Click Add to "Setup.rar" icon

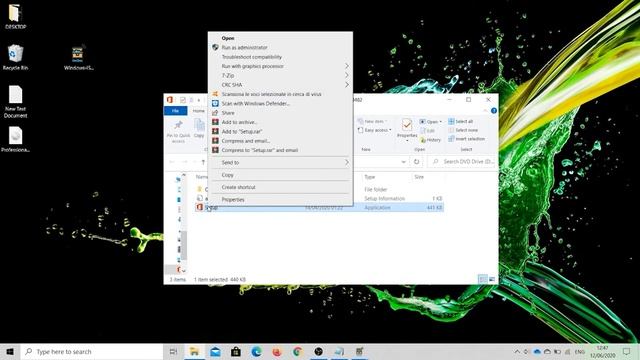pos(215,131)
